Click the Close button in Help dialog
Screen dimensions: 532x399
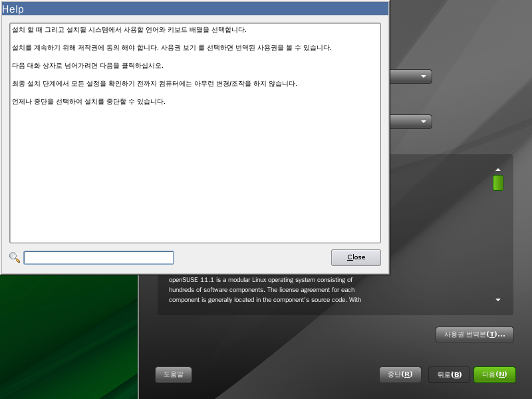(356, 257)
